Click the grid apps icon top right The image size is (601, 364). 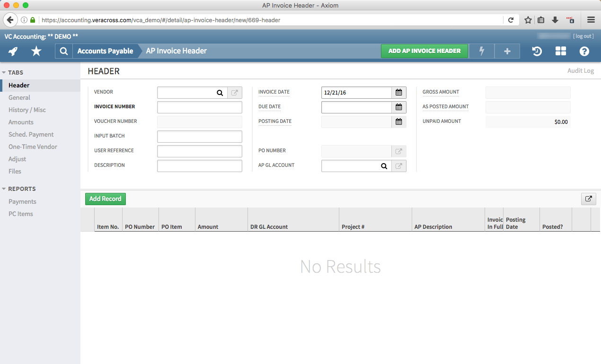click(560, 51)
